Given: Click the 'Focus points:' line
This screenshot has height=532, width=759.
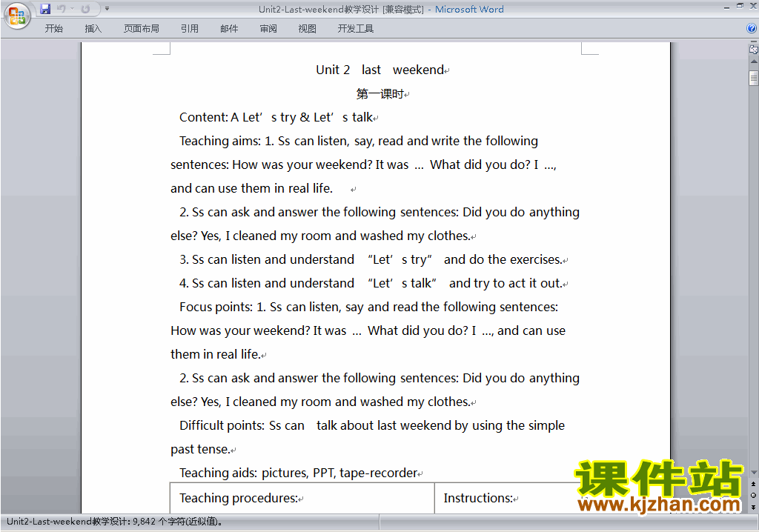Looking at the screenshot, I should click(369, 307).
